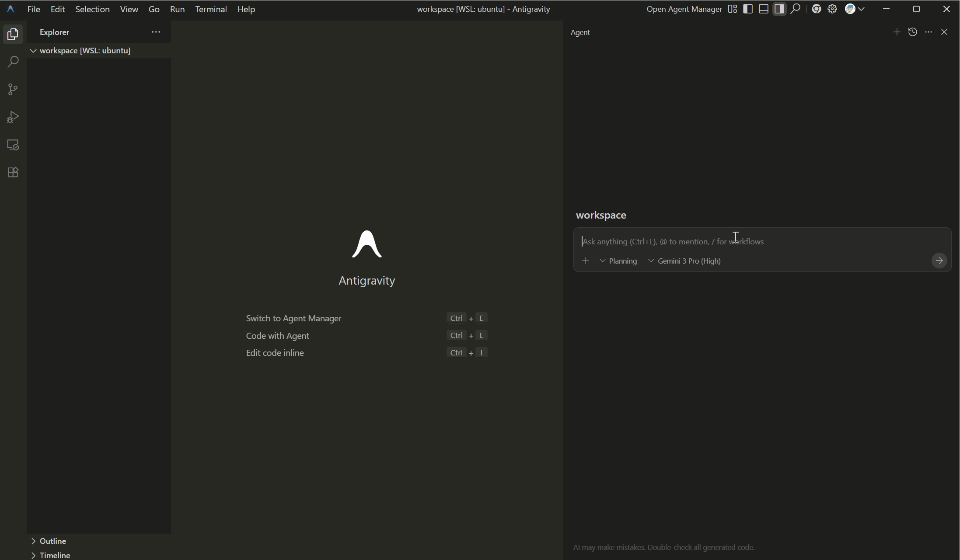The image size is (960, 560).
Task: Open the Planning mode dropdown
Action: click(x=618, y=261)
